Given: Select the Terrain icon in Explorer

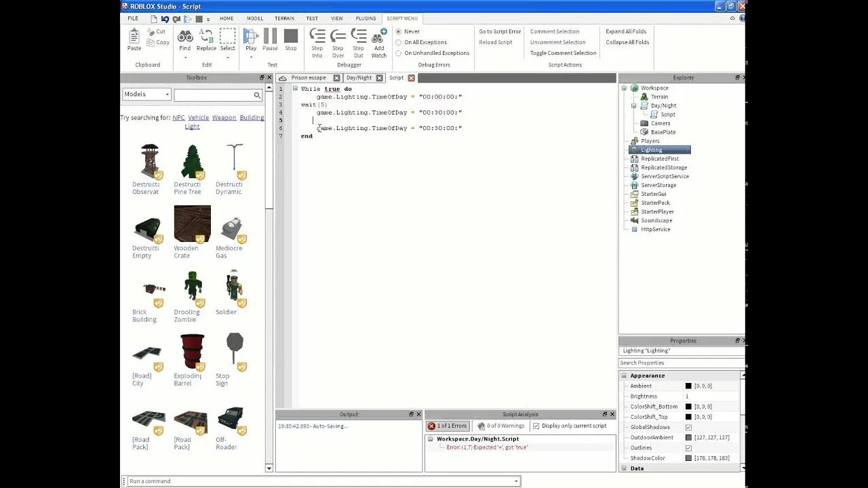Looking at the screenshot, I should [644, 97].
